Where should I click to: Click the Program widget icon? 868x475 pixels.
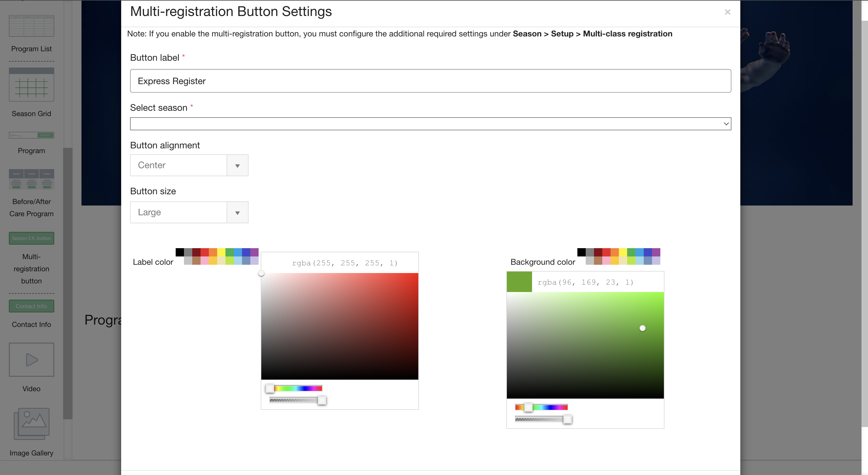31,135
